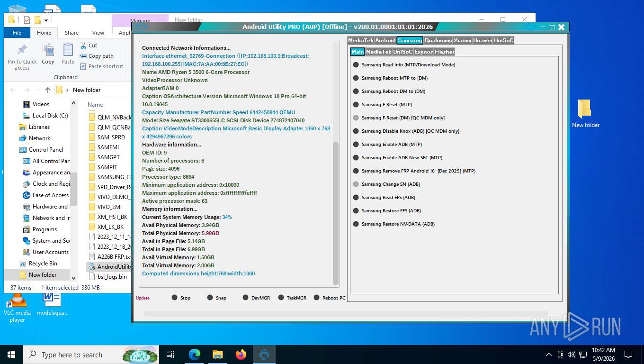Click the Stop button
The height and width of the screenshot is (364, 644).
click(181, 298)
